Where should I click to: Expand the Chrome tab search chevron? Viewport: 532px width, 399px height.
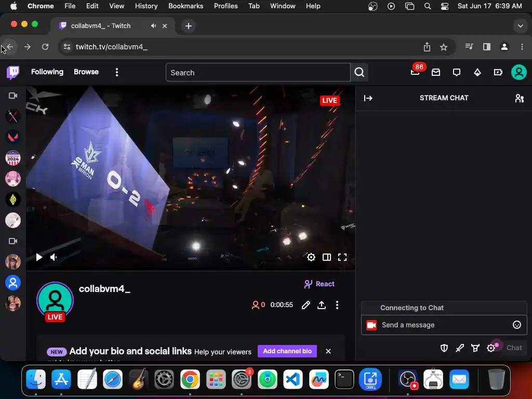coord(521,26)
